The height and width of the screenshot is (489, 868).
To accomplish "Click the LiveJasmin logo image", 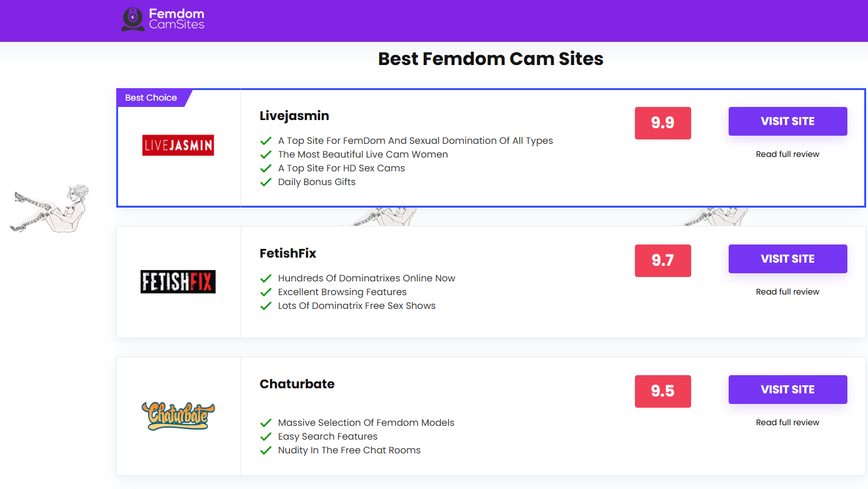I will coord(178,145).
